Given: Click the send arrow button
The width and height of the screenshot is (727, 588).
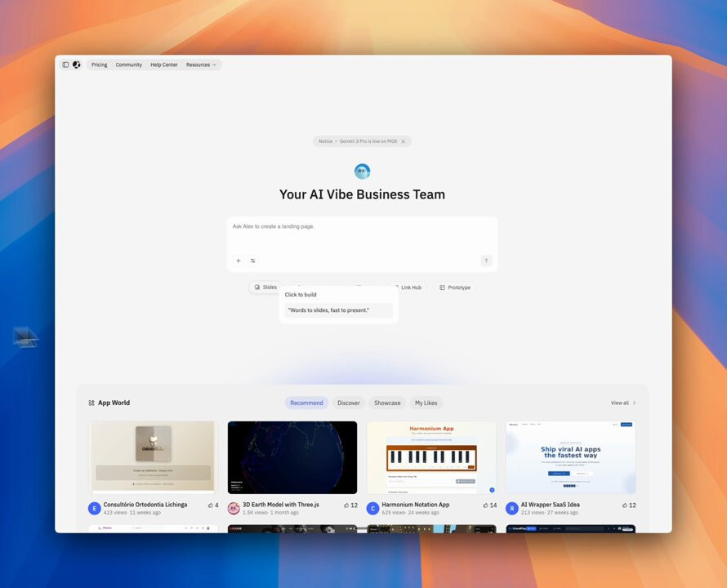Looking at the screenshot, I should [x=486, y=261].
